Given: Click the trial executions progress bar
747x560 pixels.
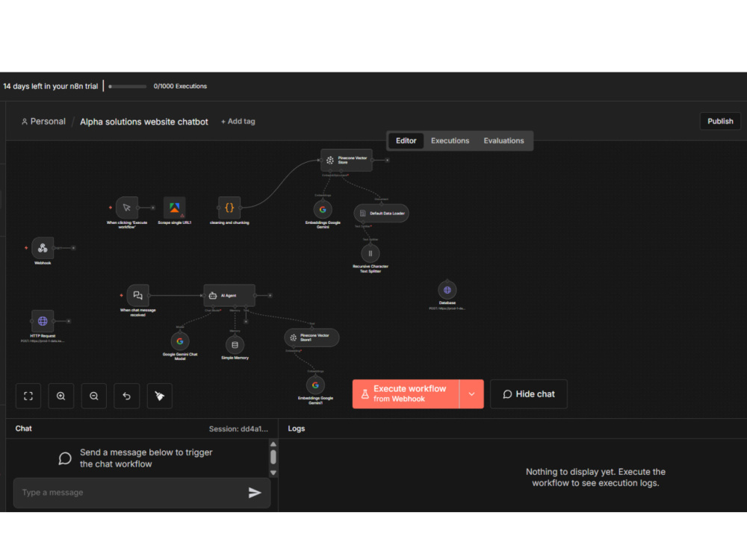Looking at the screenshot, I should tap(127, 87).
